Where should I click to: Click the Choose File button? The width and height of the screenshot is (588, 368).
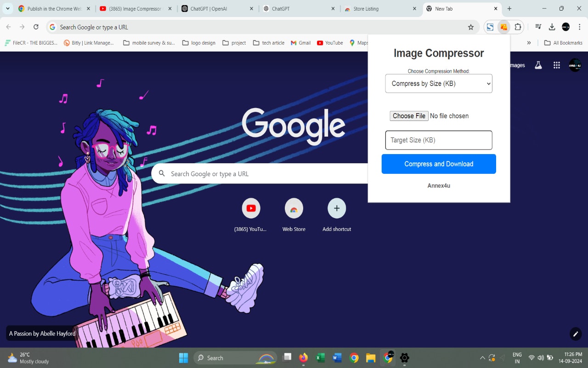click(x=408, y=115)
